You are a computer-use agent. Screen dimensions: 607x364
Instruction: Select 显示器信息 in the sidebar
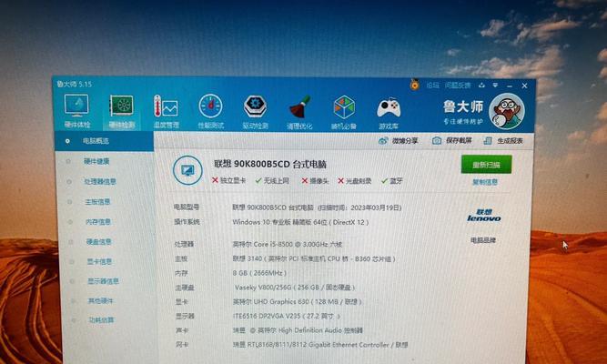pyautogui.click(x=103, y=281)
